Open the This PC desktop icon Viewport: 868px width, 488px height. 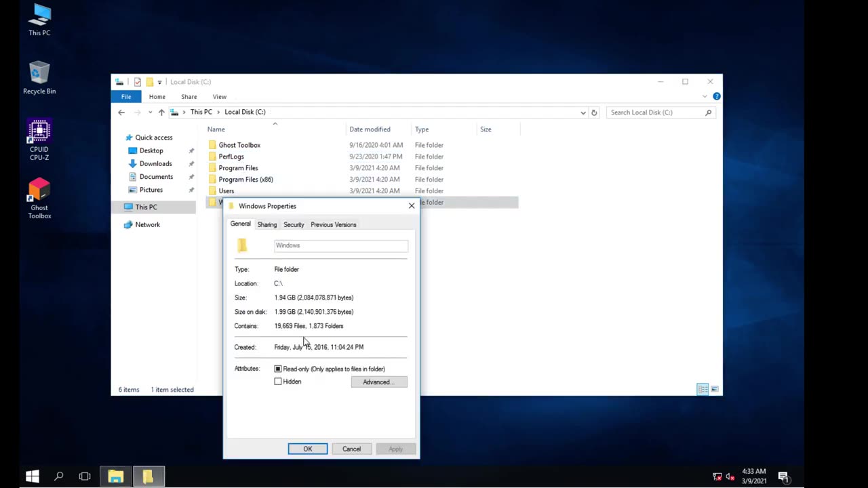[x=39, y=20]
